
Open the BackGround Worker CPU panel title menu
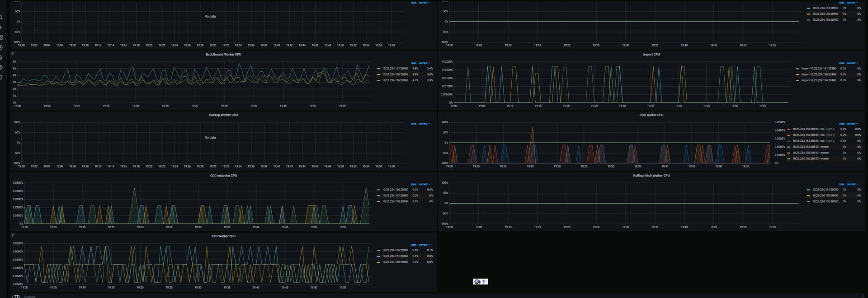click(x=223, y=55)
